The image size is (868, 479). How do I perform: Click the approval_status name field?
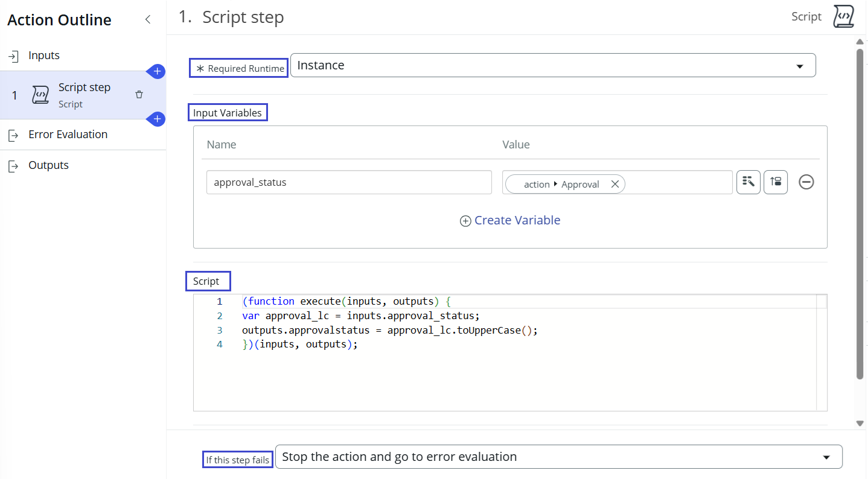(349, 182)
